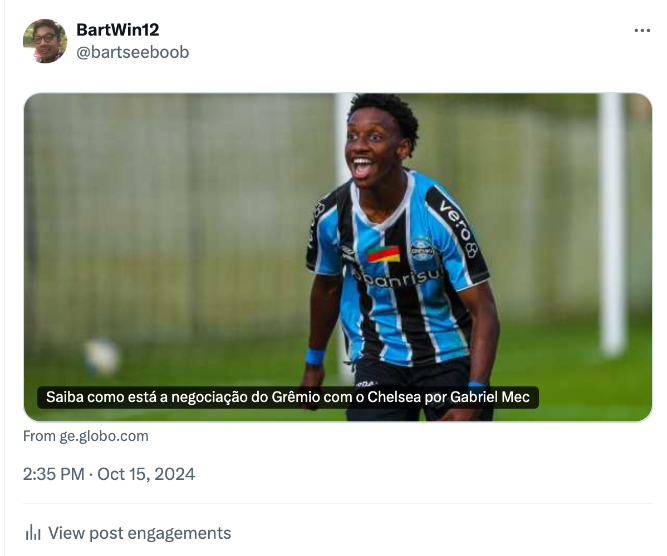Click the Banrisul sponsor logo on shirt
Image resolution: width=667 pixels, height=556 pixels.
click(396, 278)
